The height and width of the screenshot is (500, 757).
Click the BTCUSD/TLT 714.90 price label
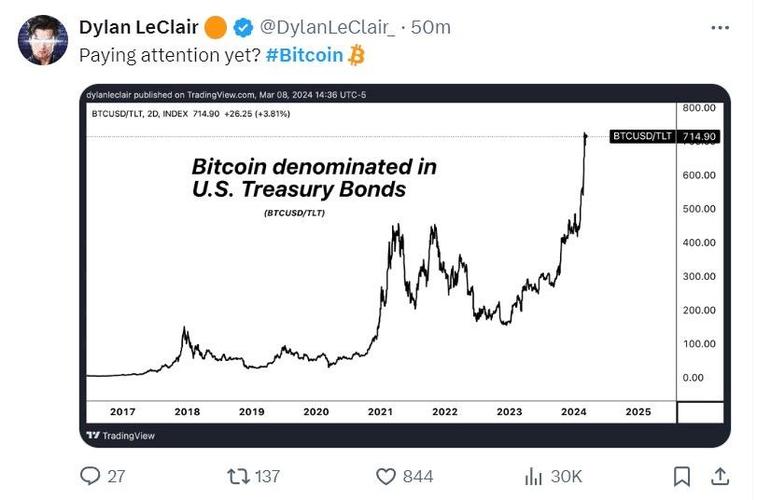coord(665,137)
